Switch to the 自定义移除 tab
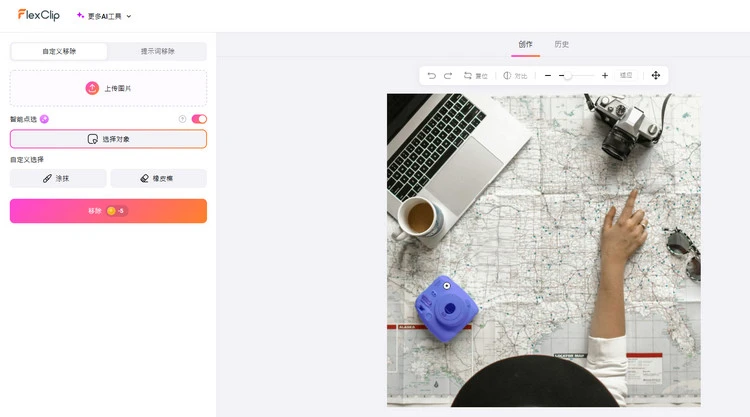 [x=59, y=51]
